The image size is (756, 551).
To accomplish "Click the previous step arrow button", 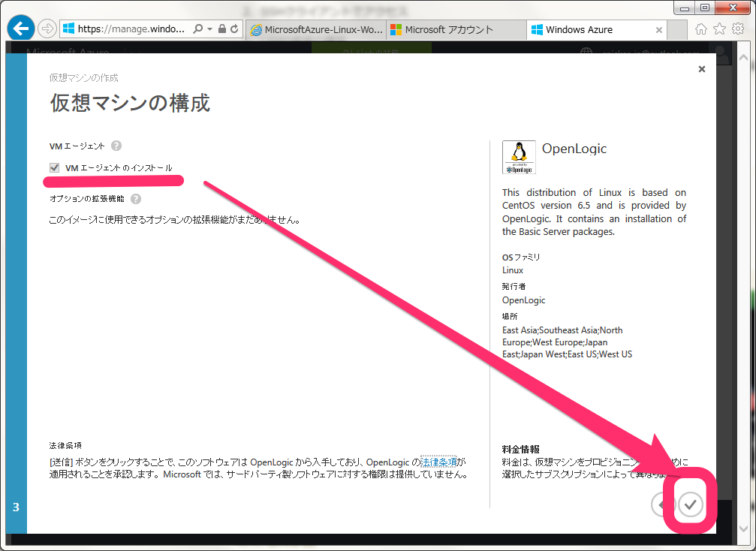I will pos(662,504).
